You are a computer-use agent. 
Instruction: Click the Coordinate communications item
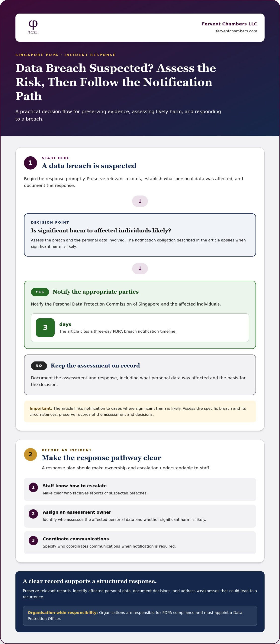pyautogui.click(x=140, y=543)
